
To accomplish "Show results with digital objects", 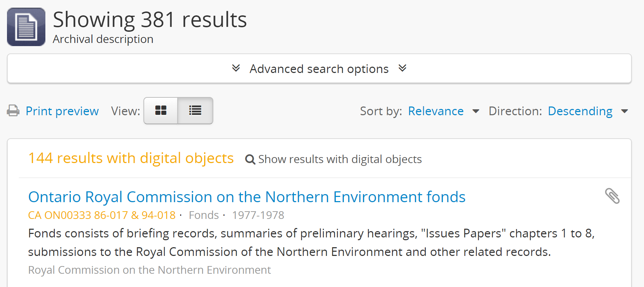I will pos(340,159).
